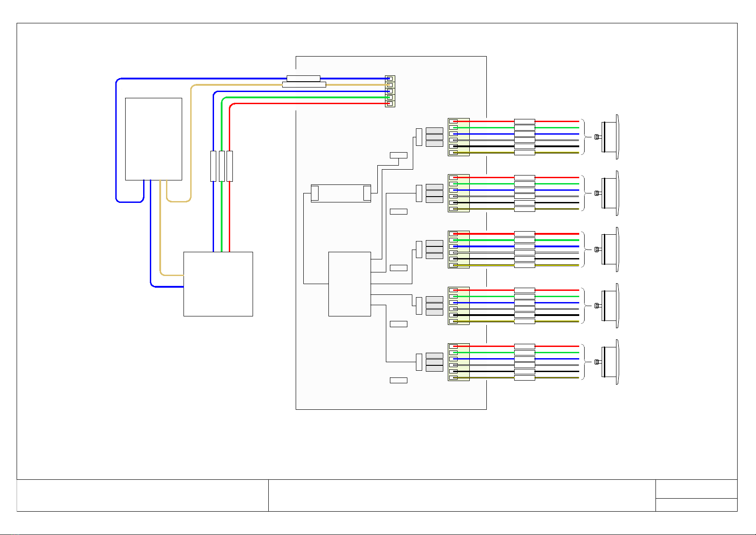
Task: Click the central controller box inside the panel
Action: tap(350, 284)
